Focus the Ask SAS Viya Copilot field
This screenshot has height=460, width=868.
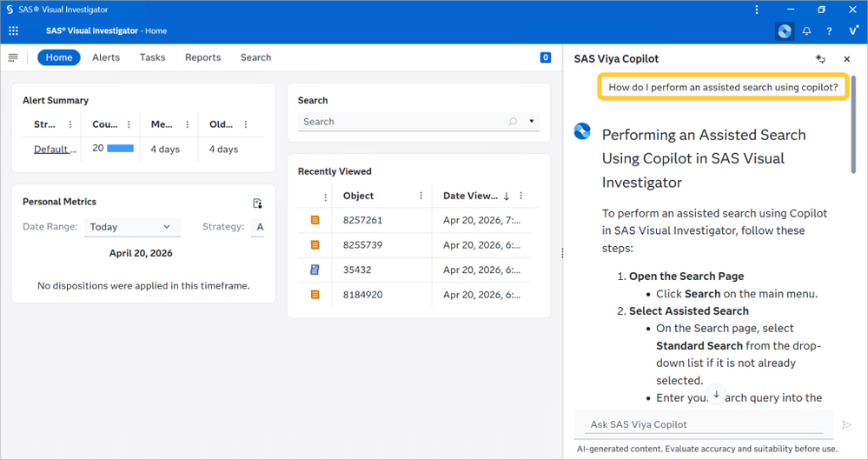pyautogui.click(x=704, y=424)
